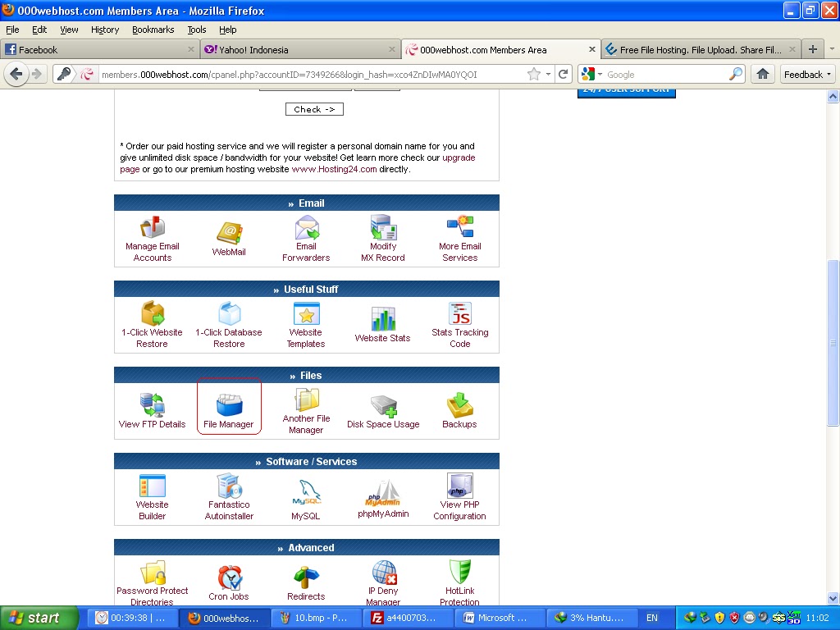This screenshot has width=840, height=630.
Task: Switch to Free File Hosting tab
Action: tap(701, 50)
